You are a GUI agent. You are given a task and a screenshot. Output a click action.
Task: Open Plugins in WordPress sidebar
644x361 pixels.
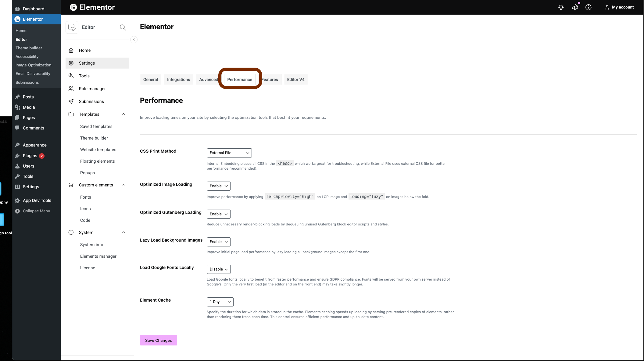30,156
